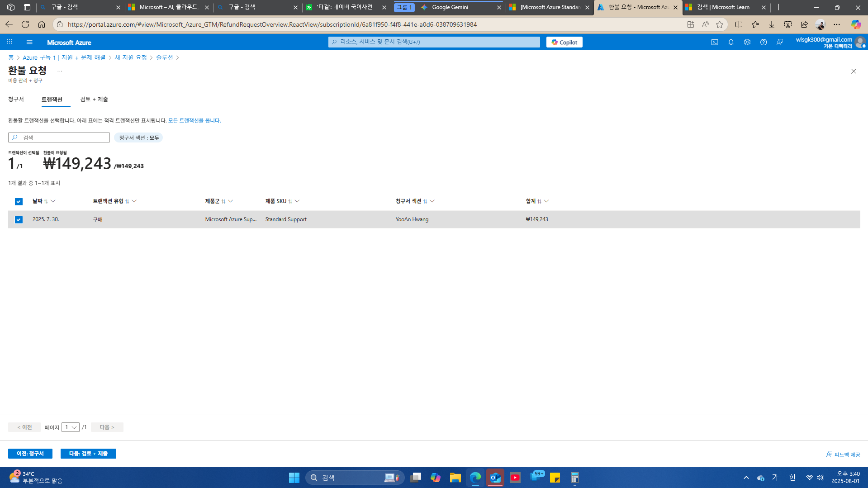Screen dimensions: 868x488
Task: Click inside the transaction 검색 search field
Action: point(59,137)
